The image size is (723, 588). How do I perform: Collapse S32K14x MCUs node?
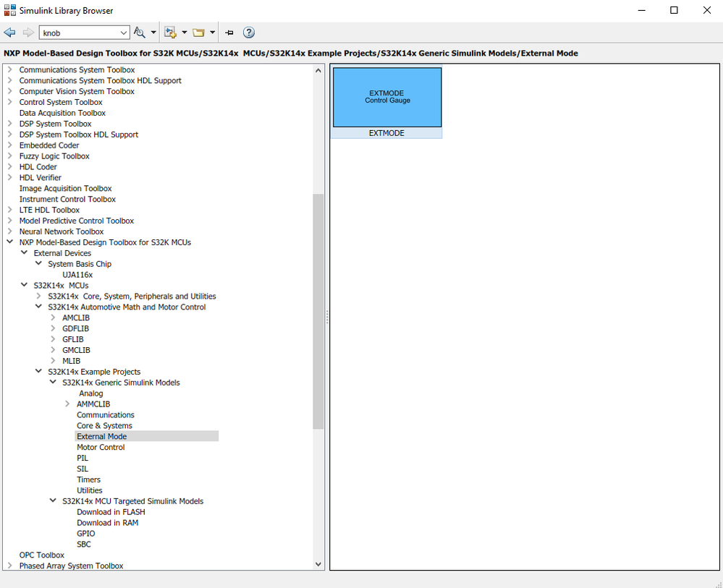pyautogui.click(x=25, y=285)
